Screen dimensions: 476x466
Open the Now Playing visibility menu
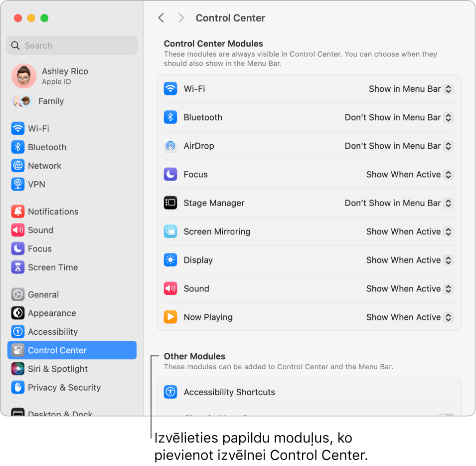point(409,317)
